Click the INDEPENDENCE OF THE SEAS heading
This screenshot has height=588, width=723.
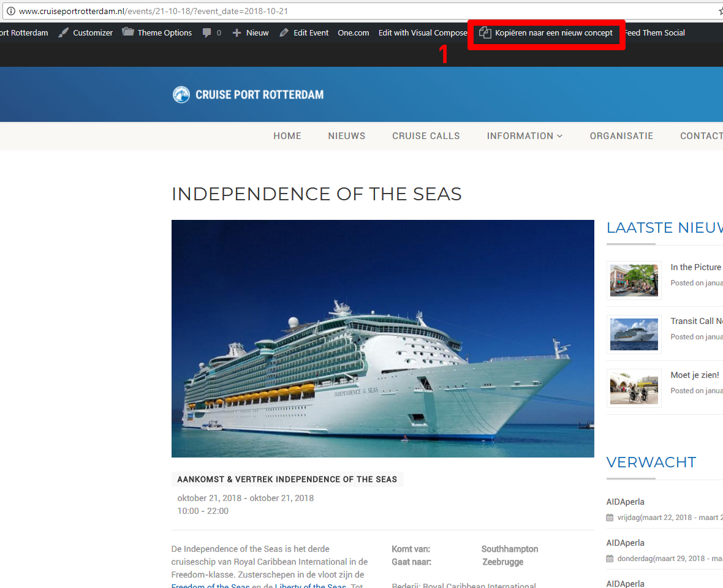(316, 194)
